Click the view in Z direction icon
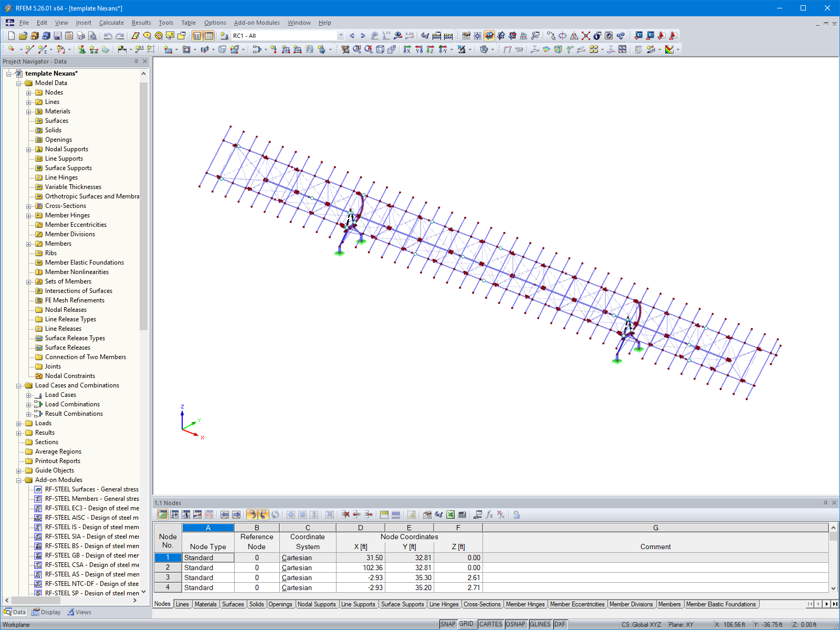The height and width of the screenshot is (630, 840). click(x=430, y=49)
